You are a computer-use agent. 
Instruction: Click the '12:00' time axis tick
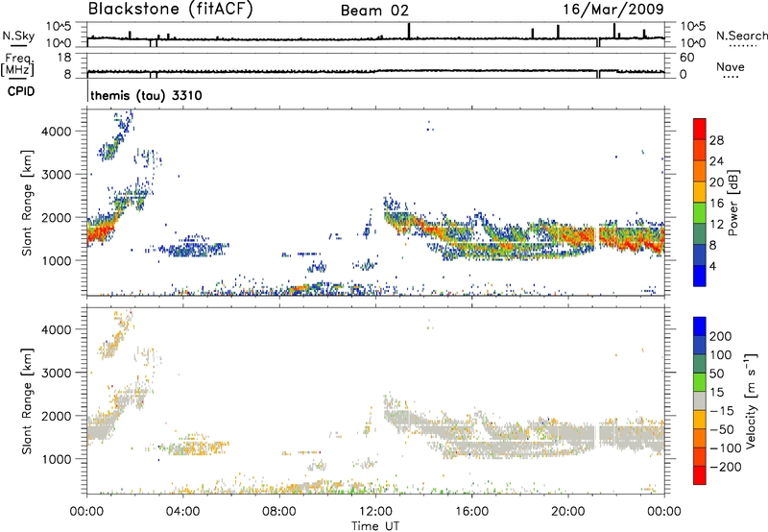[x=375, y=512]
